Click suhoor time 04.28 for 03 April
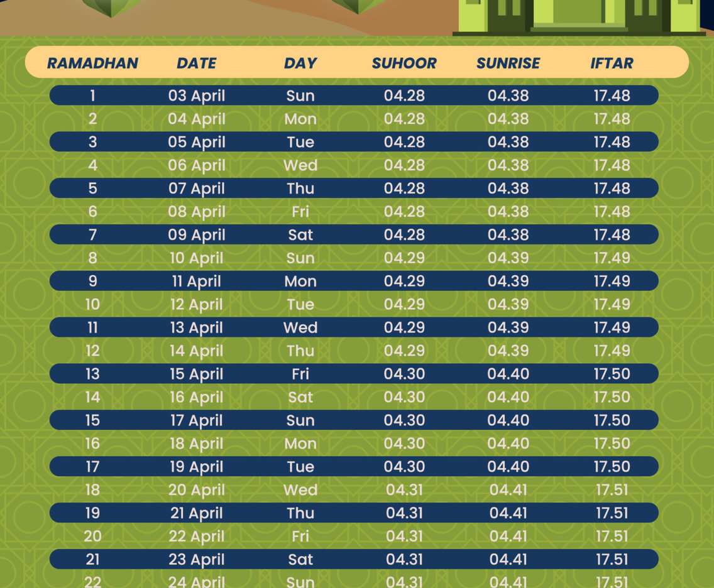 pyautogui.click(x=404, y=95)
